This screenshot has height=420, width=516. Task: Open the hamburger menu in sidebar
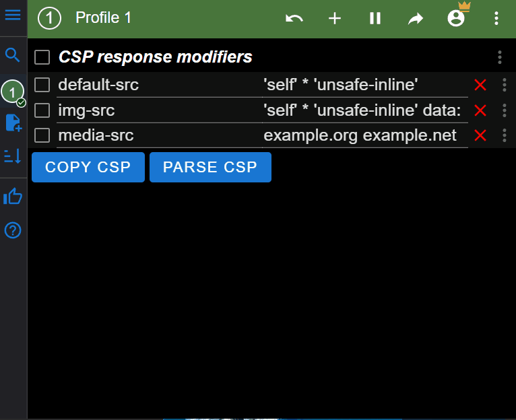tap(13, 15)
